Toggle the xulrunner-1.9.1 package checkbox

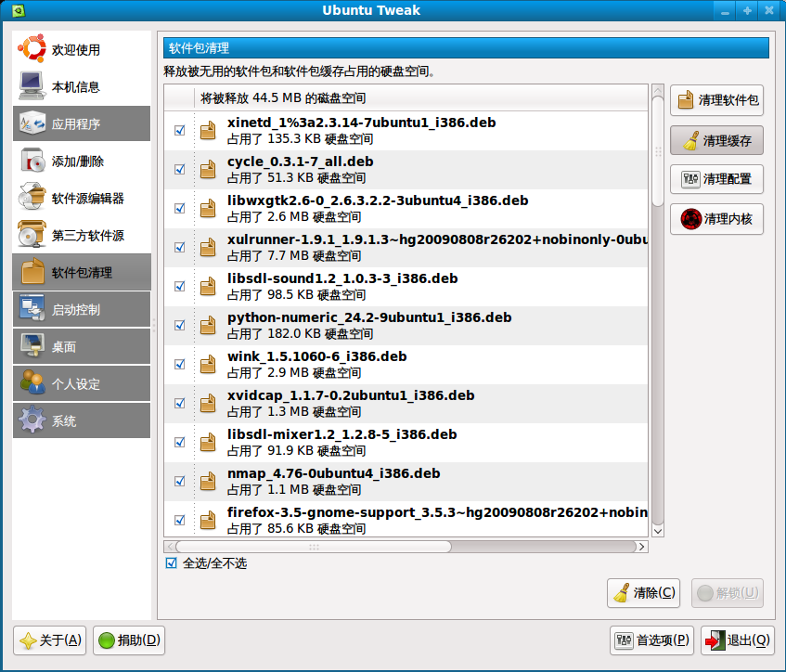coord(179,247)
